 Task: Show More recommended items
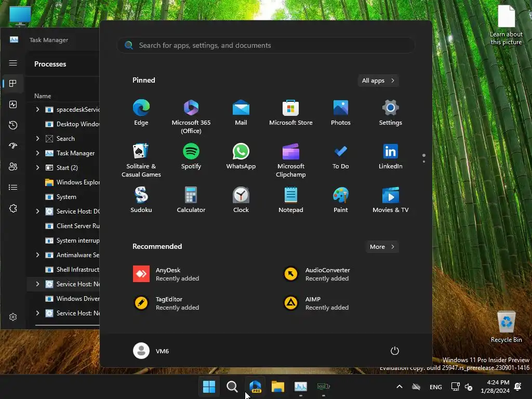[382, 247]
